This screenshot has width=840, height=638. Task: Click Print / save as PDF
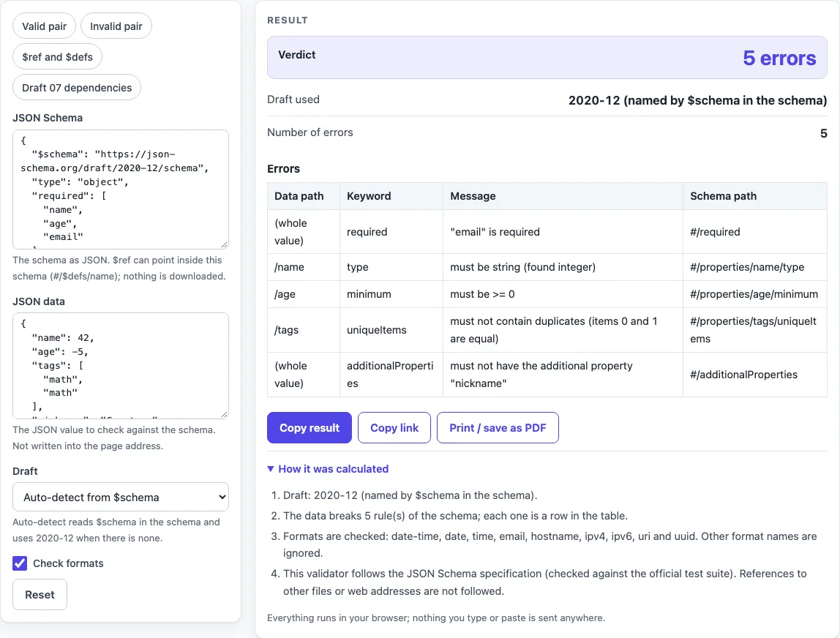pos(498,427)
